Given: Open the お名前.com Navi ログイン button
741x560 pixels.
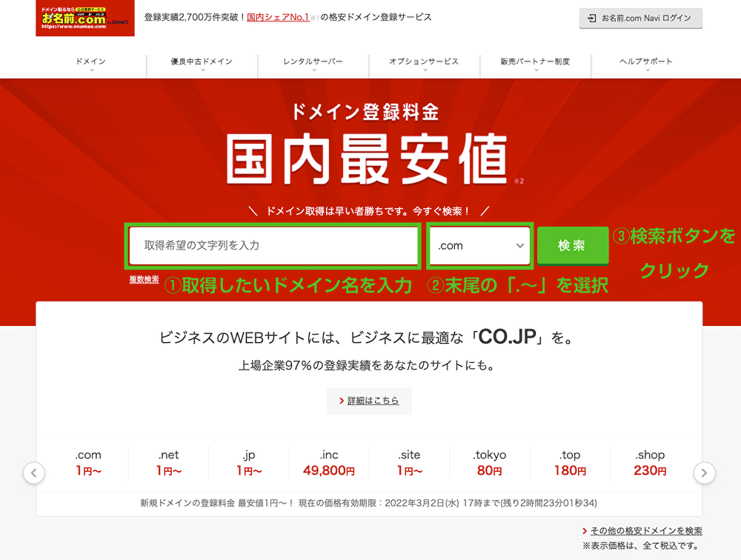Looking at the screenshot, I should [x=640, y=19].
